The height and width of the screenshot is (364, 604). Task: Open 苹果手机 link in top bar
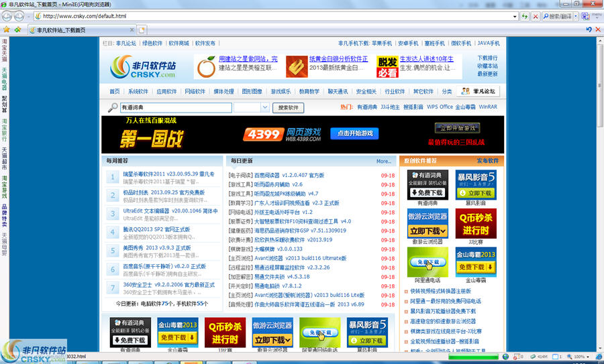pos(381,43)
